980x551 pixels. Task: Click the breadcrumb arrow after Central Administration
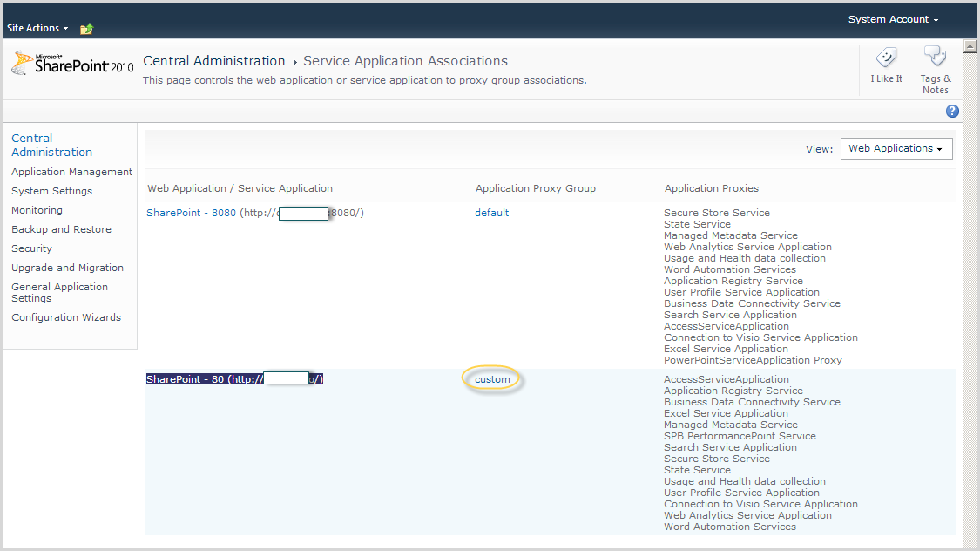pyautogui.click(x=294, y=62)
